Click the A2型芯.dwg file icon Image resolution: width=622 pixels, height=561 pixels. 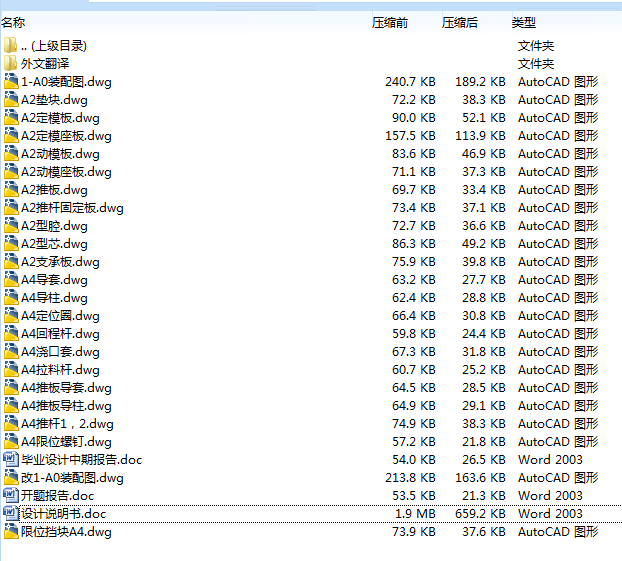click(11, 243)
